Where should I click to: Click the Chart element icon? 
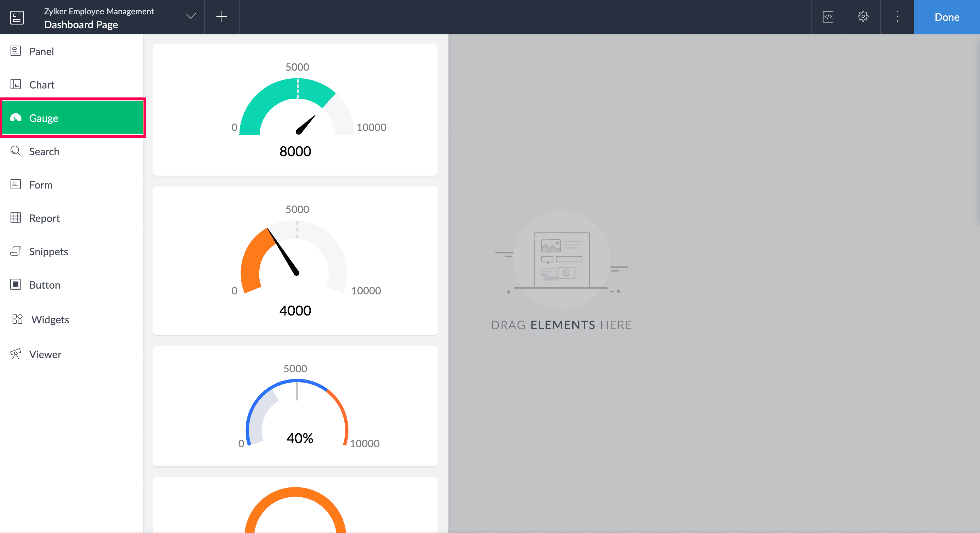tap(16, 84)
